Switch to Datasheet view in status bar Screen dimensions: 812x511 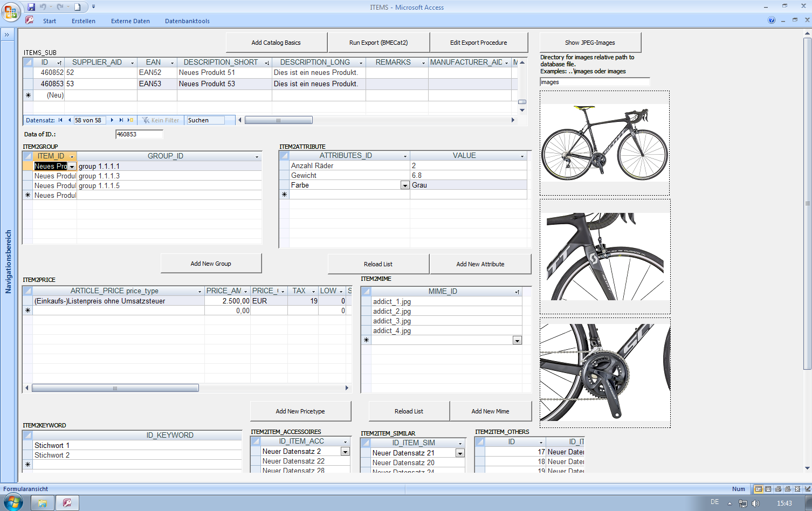click(768, 489)
